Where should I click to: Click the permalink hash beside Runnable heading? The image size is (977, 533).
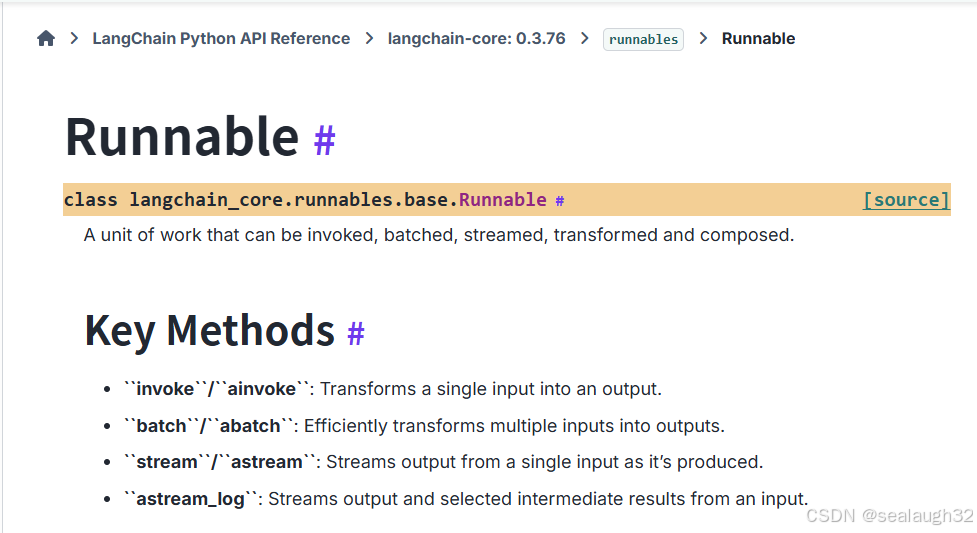tap(325, 140)
